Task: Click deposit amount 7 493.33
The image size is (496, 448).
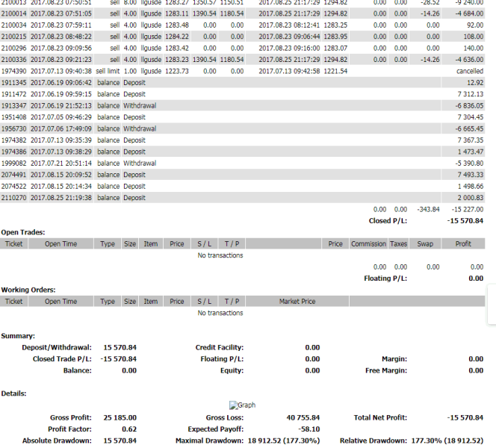Action: point(471,175)
